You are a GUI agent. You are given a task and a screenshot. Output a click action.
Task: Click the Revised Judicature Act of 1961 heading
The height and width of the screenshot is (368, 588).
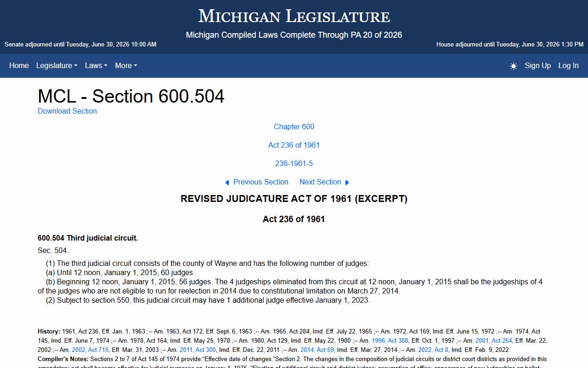[x=294, y=199]
